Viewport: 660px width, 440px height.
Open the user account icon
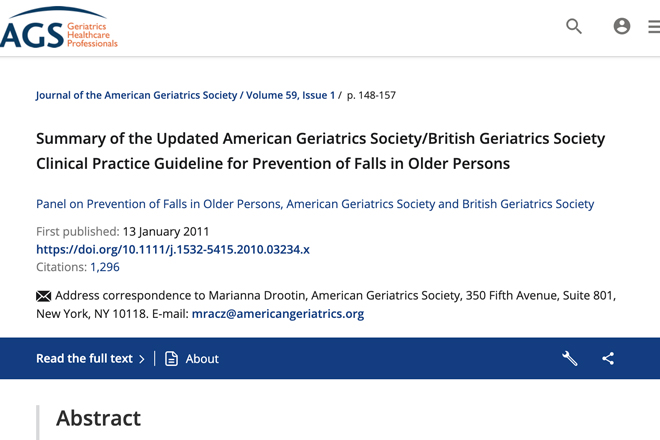click(x=622, y=26)
